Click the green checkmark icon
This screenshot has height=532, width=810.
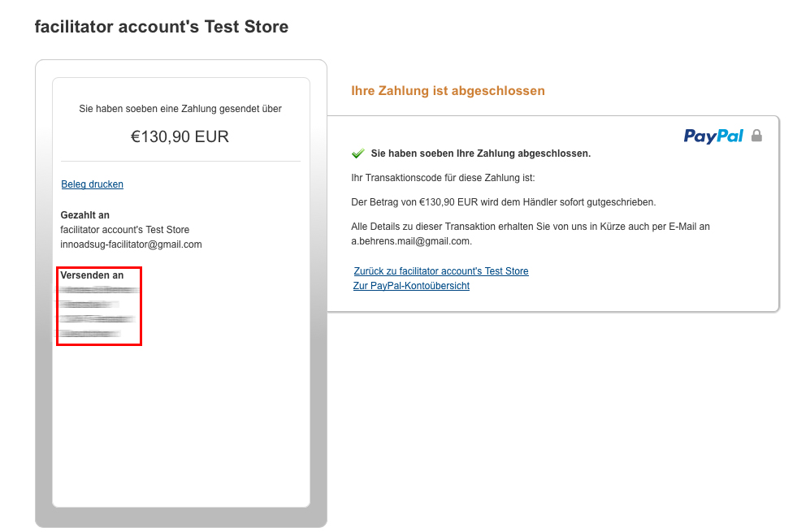357,153
